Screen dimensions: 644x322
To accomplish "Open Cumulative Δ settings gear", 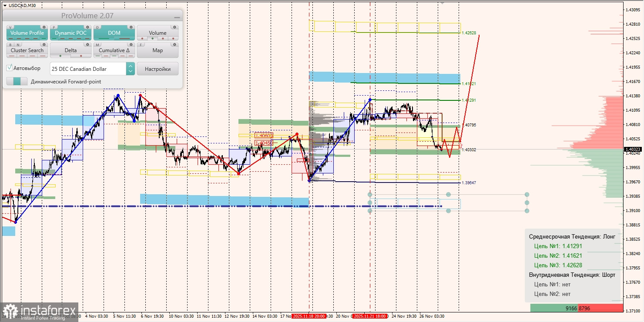I will pyautogui.click(x=131, y=45).
